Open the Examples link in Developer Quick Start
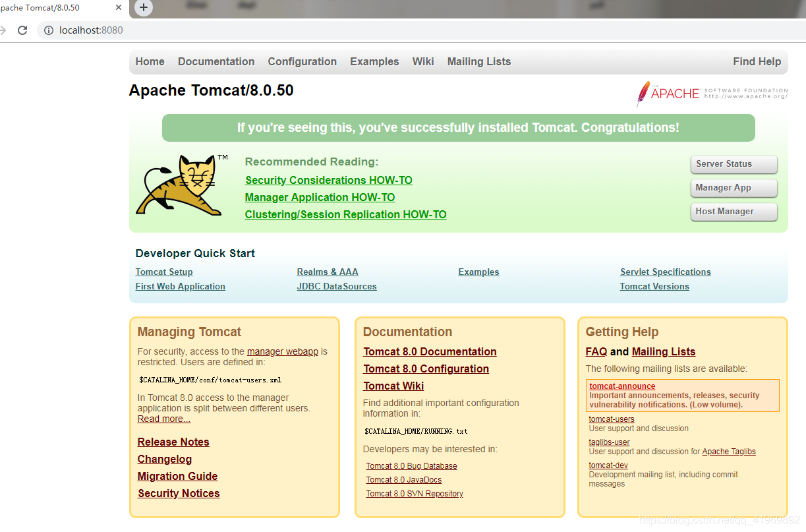The image size is (806, 532). click(x=478, y=272)
